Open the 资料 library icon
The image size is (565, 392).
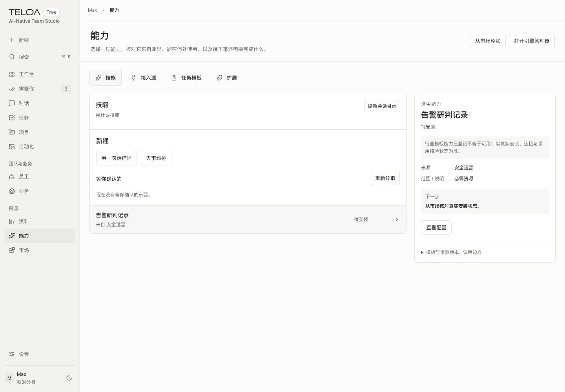click(x=12, y=221)
